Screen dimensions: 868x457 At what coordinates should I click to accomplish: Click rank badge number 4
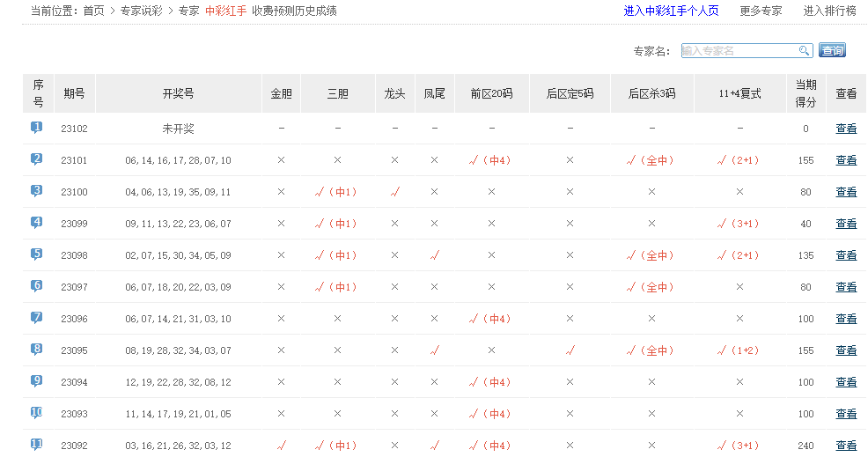pos(37,223)
